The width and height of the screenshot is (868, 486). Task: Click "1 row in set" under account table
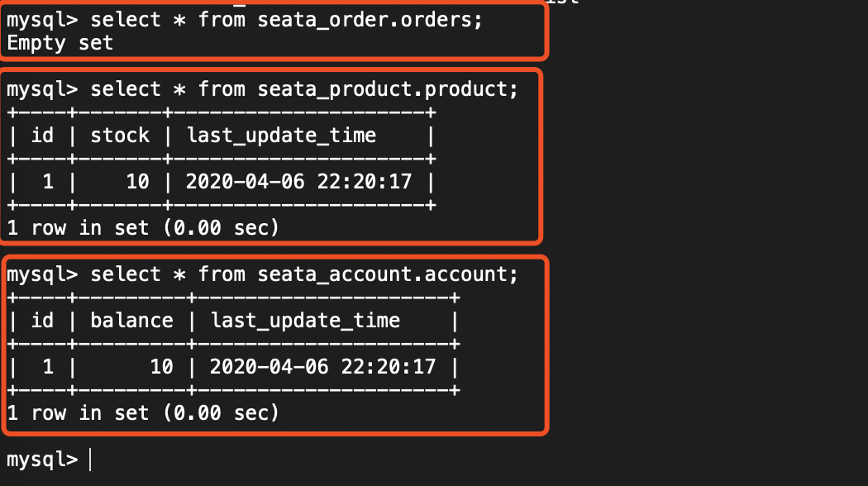(x=142, y=412)
